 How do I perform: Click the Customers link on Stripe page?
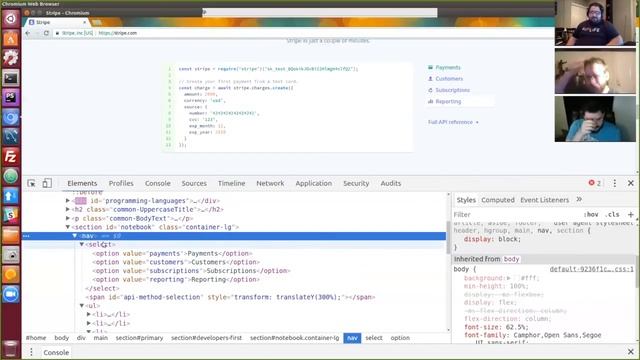click(449, 79)
